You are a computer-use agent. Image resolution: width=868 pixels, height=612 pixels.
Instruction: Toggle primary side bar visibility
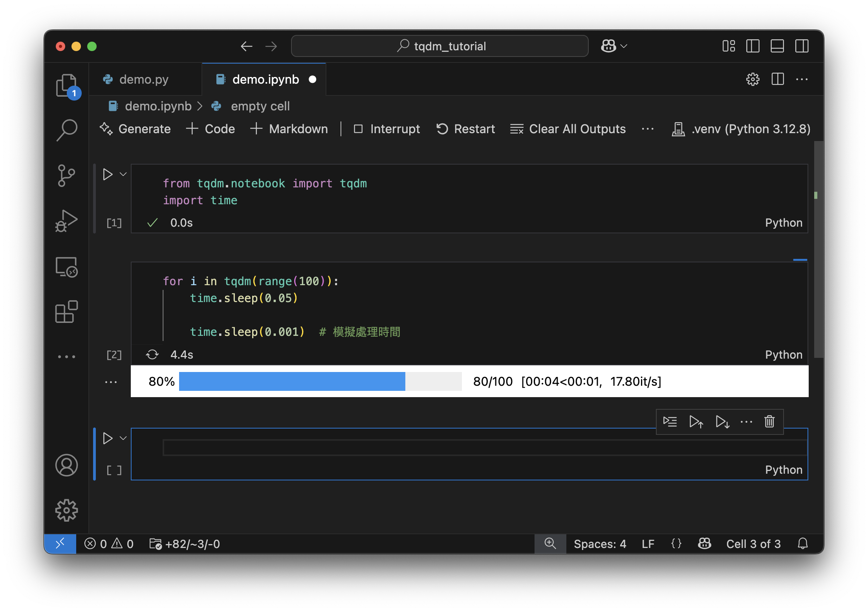coord(753,46)
